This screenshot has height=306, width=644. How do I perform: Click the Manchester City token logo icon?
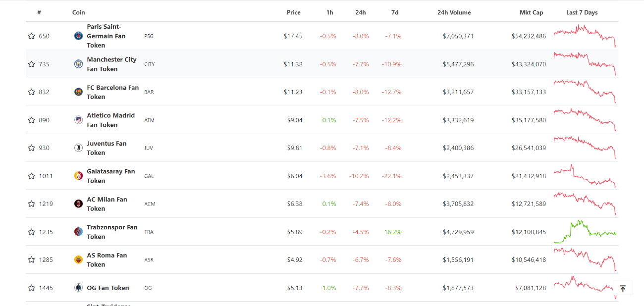(78, 64)
